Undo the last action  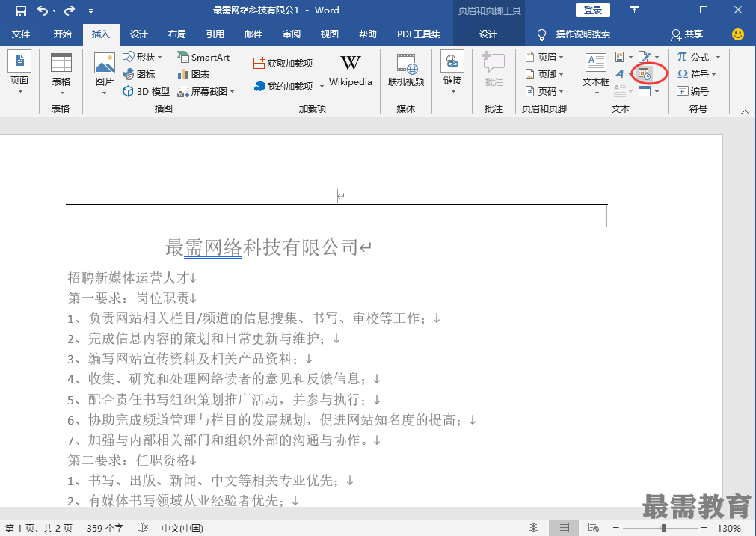tap(43, 10)
